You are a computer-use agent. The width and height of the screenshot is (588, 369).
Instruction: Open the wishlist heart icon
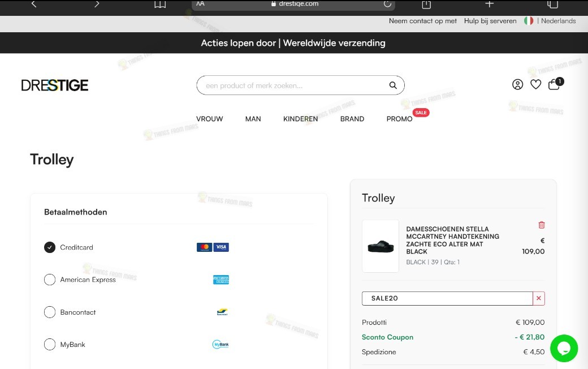(x=535, y=84)
